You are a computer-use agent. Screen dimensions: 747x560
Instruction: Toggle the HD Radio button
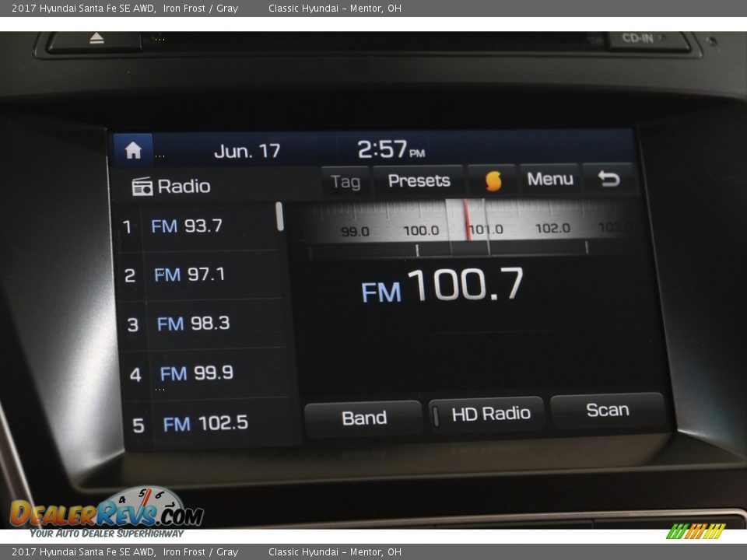[486, 415]
